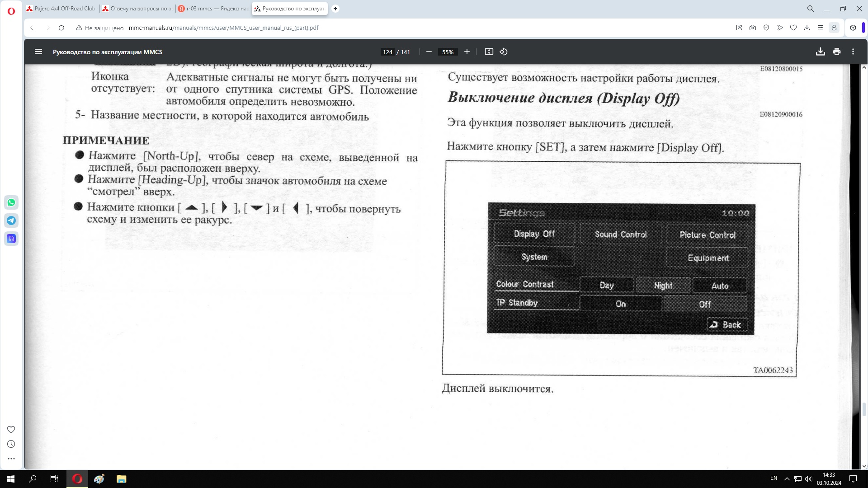The image size is (868, 488).
Task: Open the PDF sidebar hamburger menu
Action: (x=38, y=52)
